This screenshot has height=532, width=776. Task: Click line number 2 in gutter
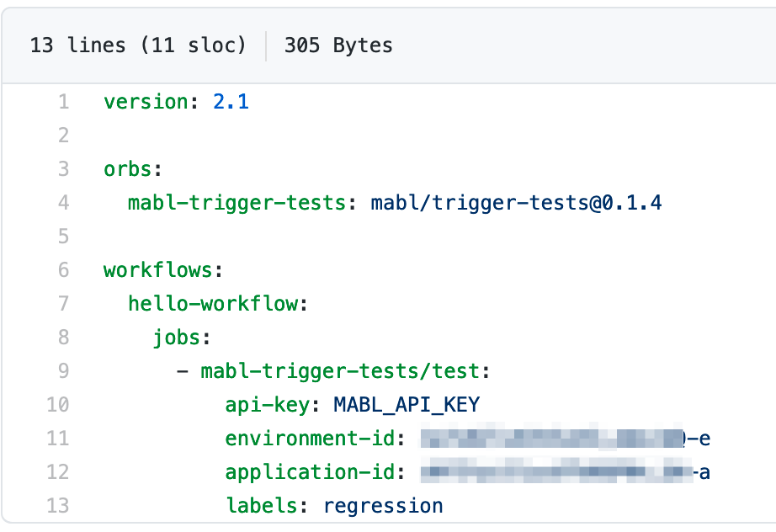coord(63,136)
